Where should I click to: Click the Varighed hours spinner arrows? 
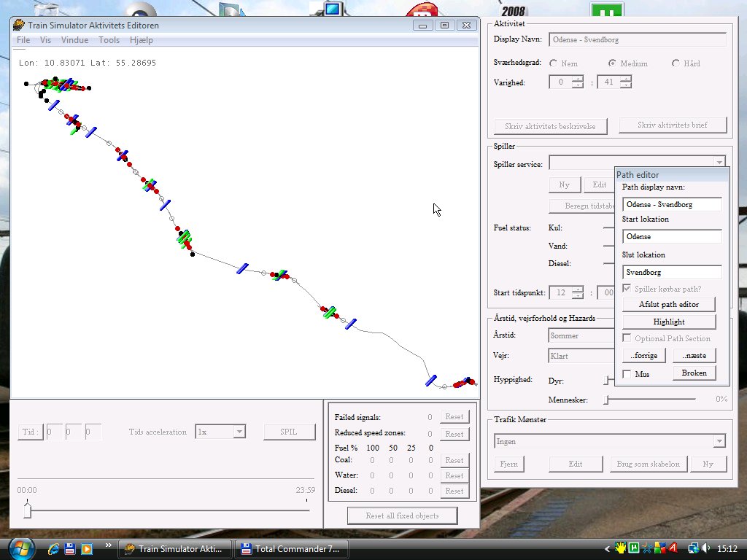click(578, 82)
